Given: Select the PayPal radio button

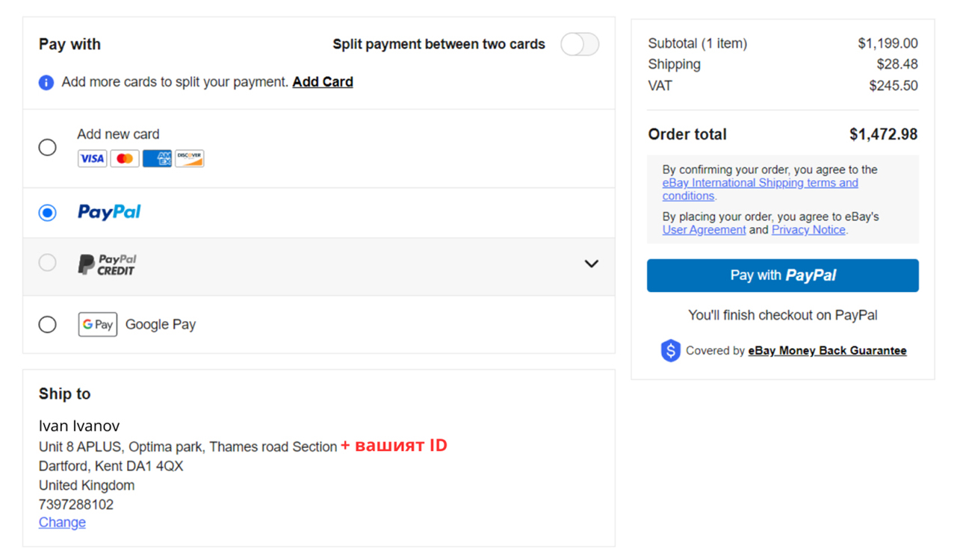Looking at the screenshot, I should pos(47,213).
